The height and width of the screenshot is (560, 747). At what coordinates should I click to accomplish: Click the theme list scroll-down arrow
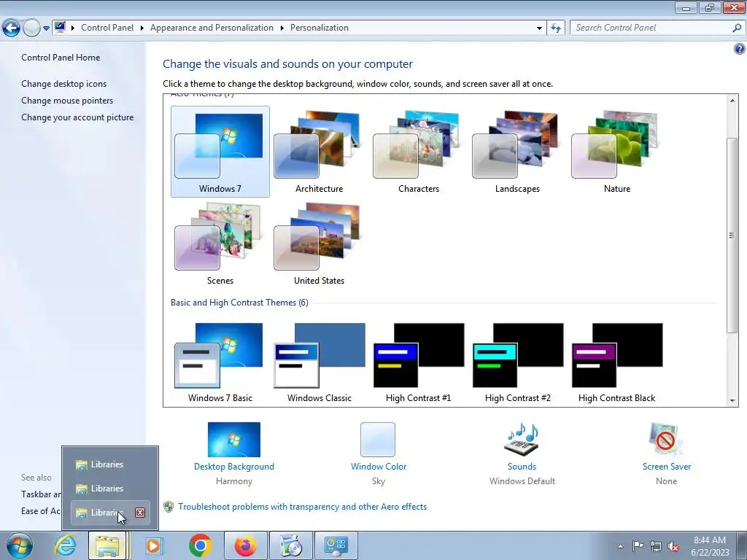[732, 401]
